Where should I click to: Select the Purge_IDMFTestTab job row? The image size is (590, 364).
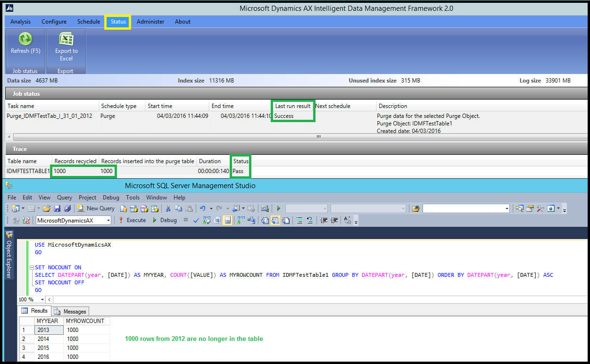(50, 116)
